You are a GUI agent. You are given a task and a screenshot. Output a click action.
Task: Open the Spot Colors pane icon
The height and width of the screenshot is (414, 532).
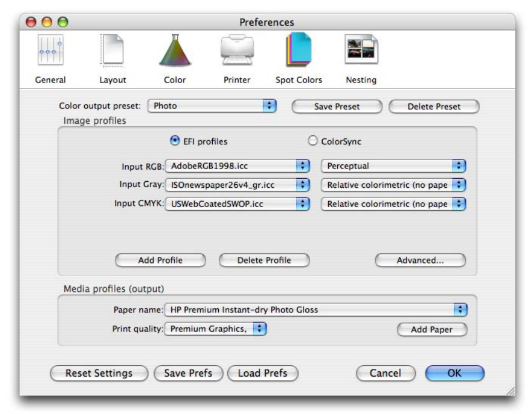(x=298, y=52)
